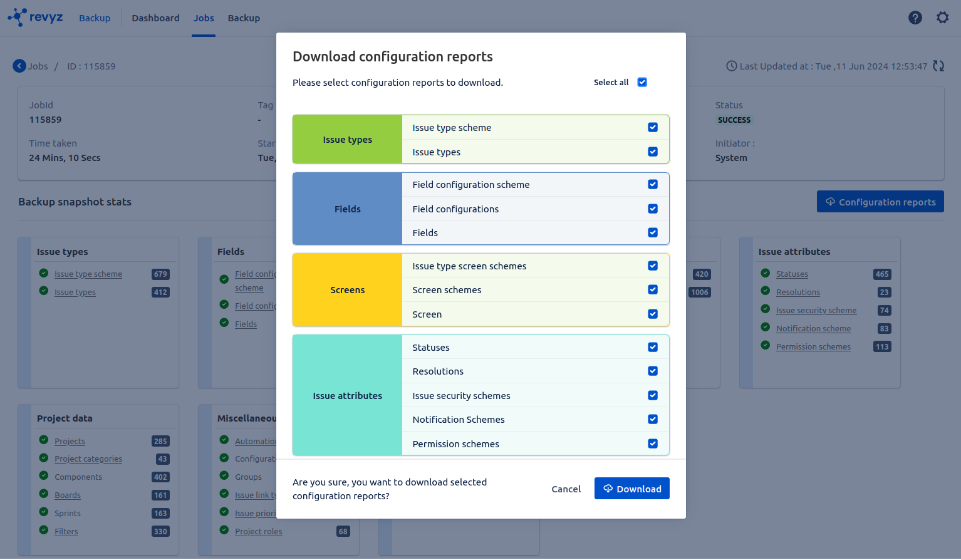Click the green check icon beside Projects
Viewport: 961px width, 560px height.
[x=44, y=440]
